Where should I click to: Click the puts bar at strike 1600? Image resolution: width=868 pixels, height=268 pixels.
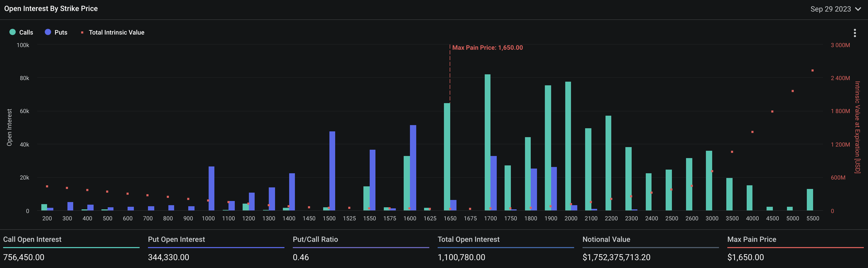point(413,167)
